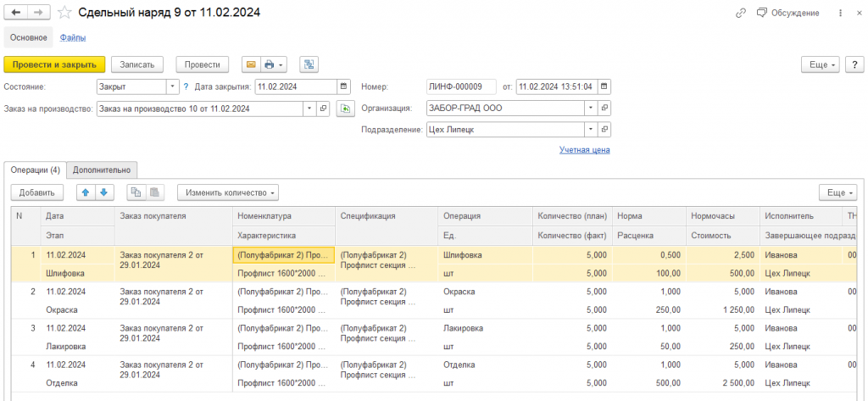This screenshot has width=868, height=401.
Task: Move row up with blue up arrow
Action: [86, 192]
